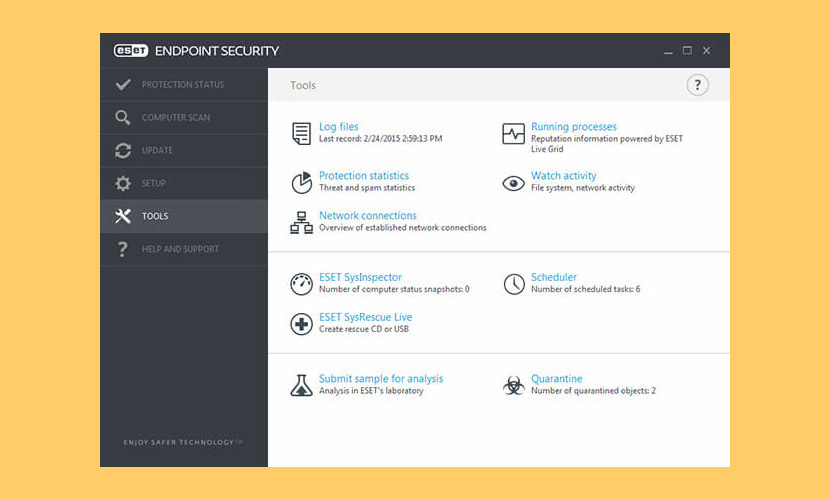Open the Setup section
The height and width of the screenshot is (500, 830).
(x=184, y=183)
